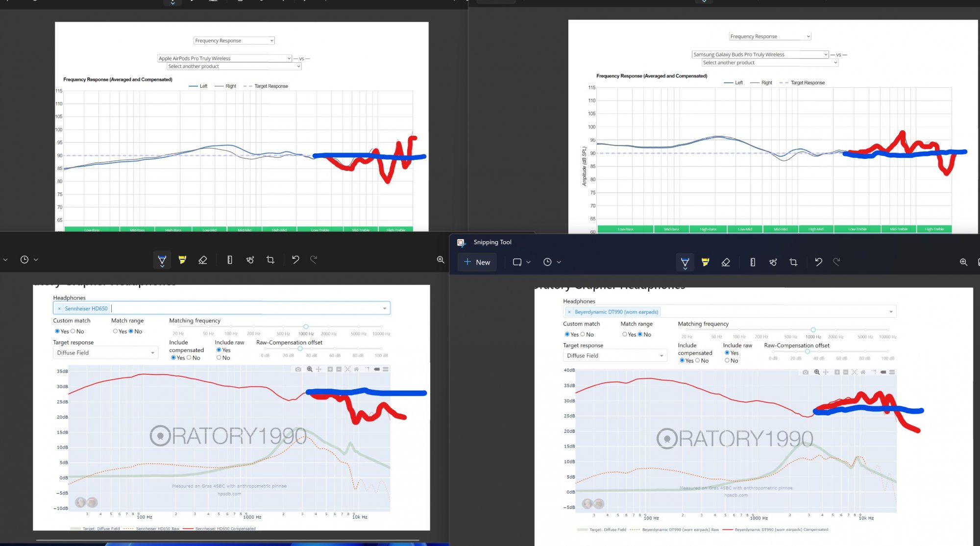
Task: Open snipping mode dropdown beside New button
Action: point(521,262)
